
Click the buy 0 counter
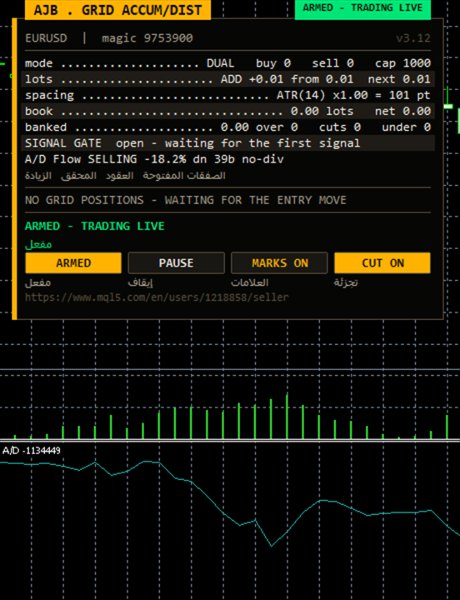273,63
